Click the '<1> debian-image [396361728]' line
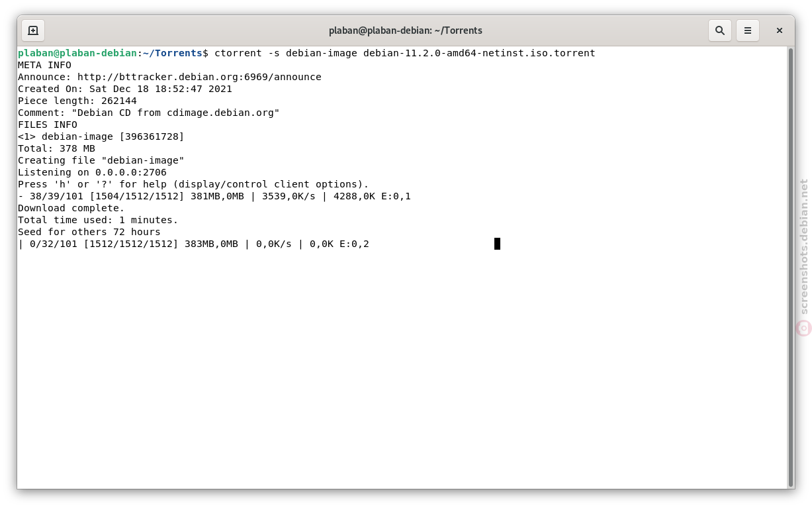This screenshot has width=812, height=508. tap(101, 136)
